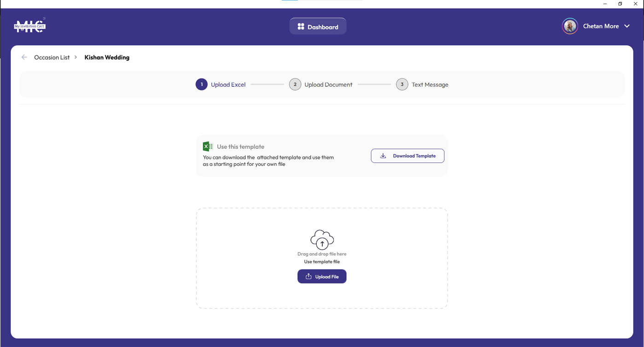
Task: Click the cloud upload icon
Action: point(322,240)
